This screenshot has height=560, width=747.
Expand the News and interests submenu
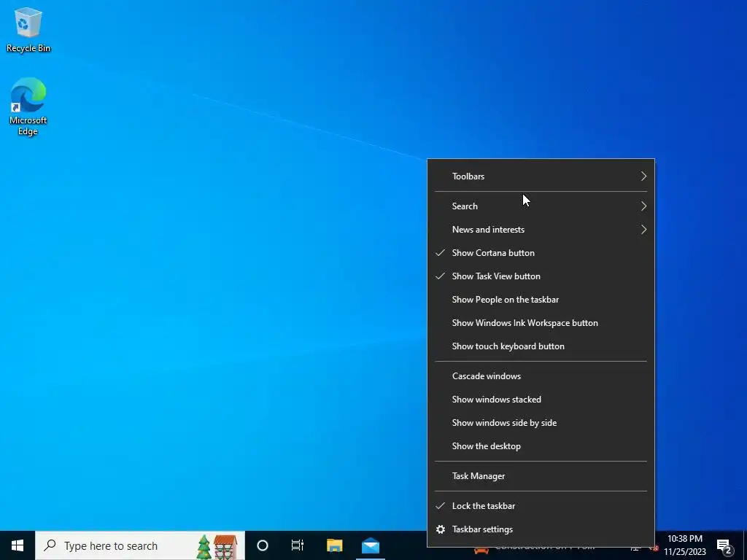coord(541,230)
